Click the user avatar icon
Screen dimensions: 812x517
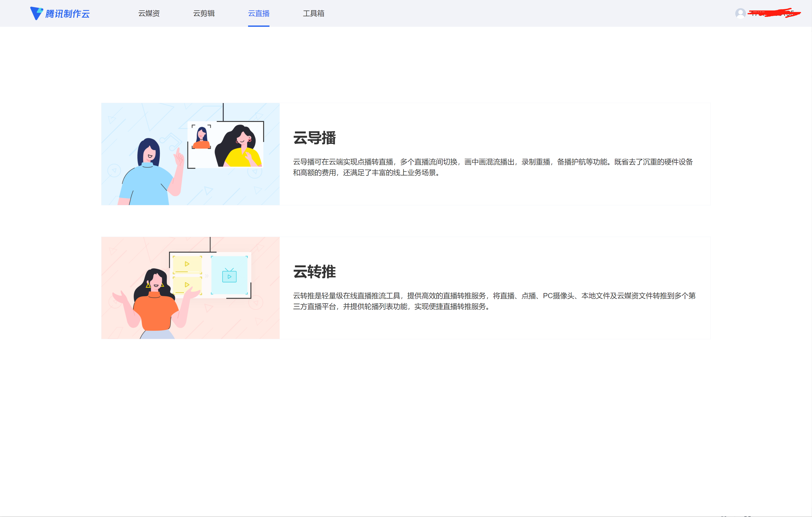coord(740,13)
